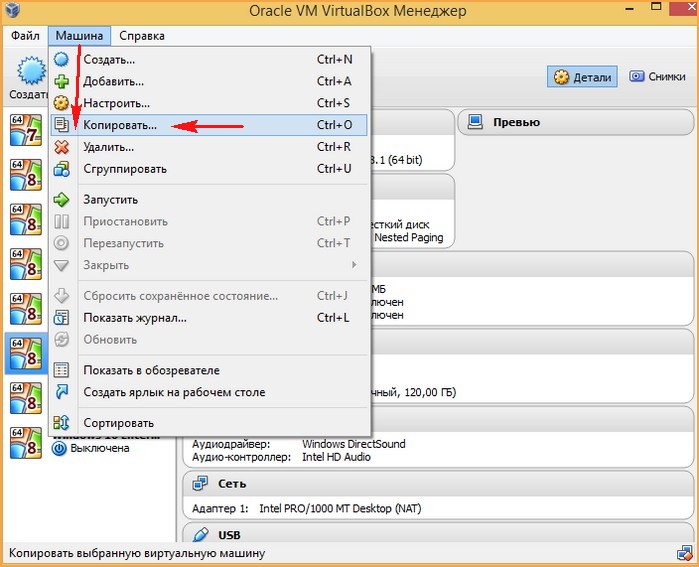Select Копировать... in the Machine menu

120,125
